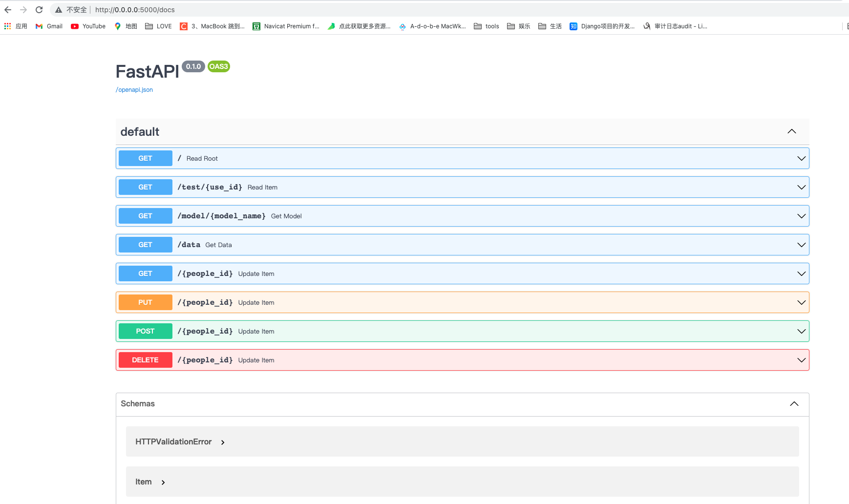Click the GET /test/{use_id} method button
The height and width of the screenshot is (504, 849).
[145, 187]
